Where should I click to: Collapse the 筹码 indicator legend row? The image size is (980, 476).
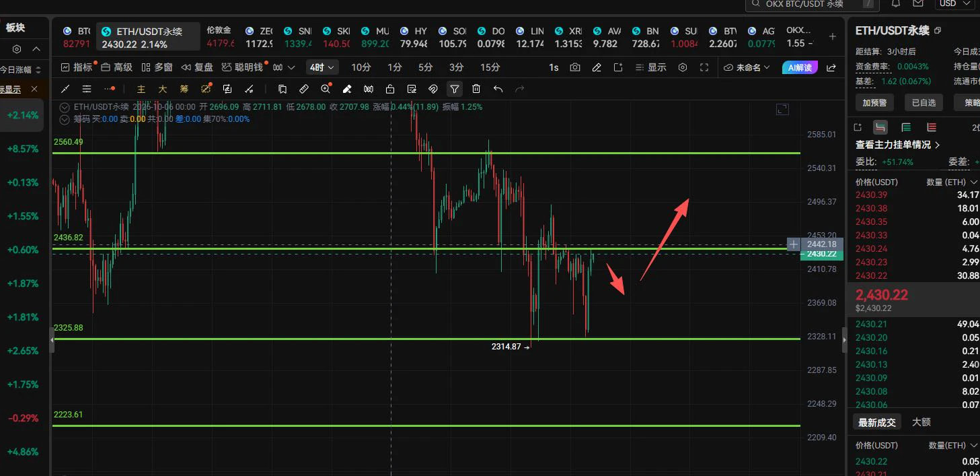coord(65,119)
